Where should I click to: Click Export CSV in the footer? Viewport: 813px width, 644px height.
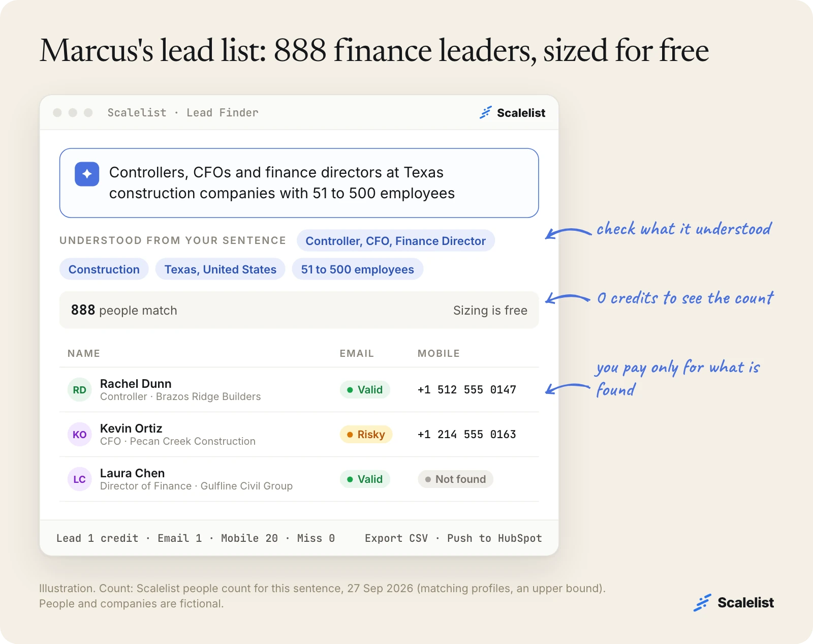pyautogui.click(x=396, y=538)
